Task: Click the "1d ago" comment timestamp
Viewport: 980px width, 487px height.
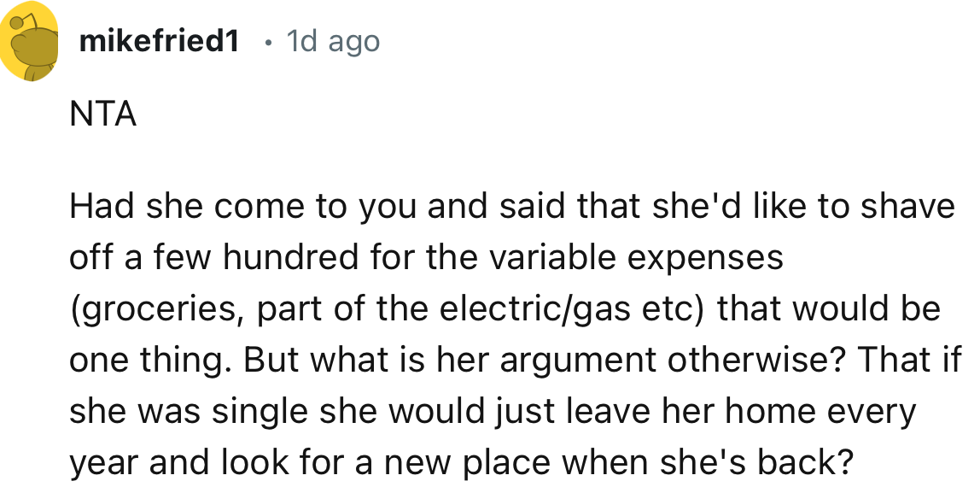Action: click(x=333, y=40)
